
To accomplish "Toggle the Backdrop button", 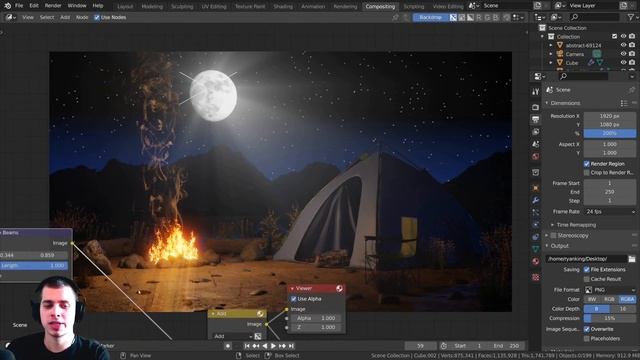I will (x=431, y=18).
